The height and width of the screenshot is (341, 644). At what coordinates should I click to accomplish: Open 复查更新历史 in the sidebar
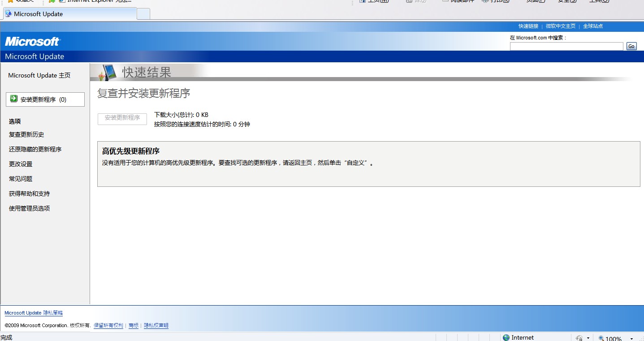tap(26, 134)
